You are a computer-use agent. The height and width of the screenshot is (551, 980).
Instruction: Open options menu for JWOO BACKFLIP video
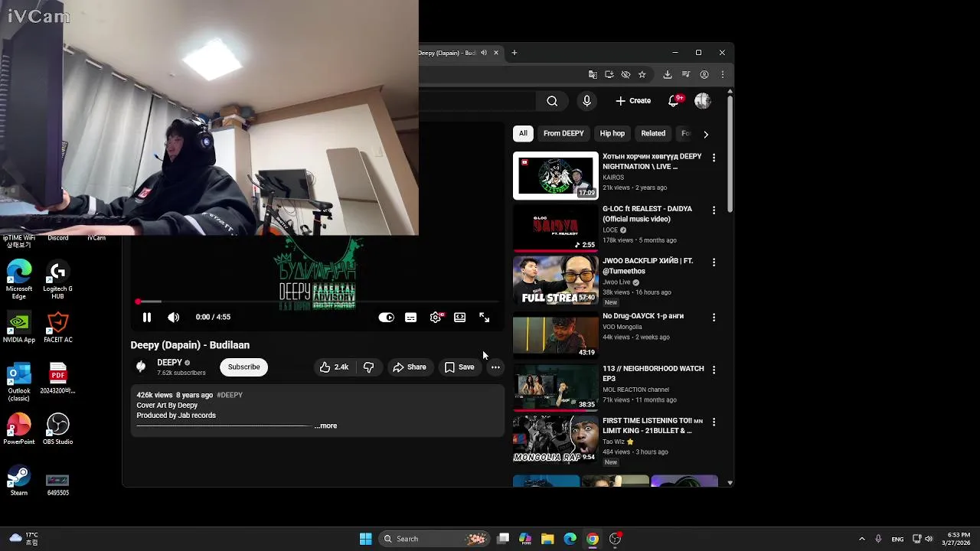pos(714,262)
